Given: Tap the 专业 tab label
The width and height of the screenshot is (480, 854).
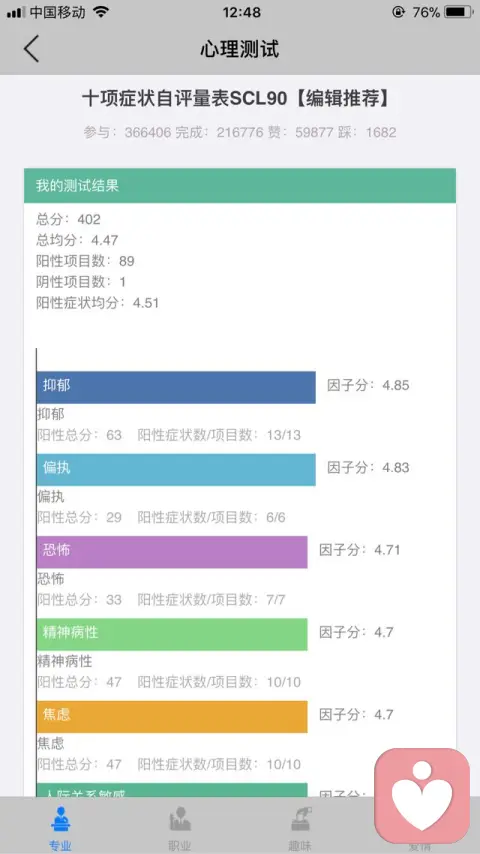Looking at the screenshot, I should coord(60,846).
